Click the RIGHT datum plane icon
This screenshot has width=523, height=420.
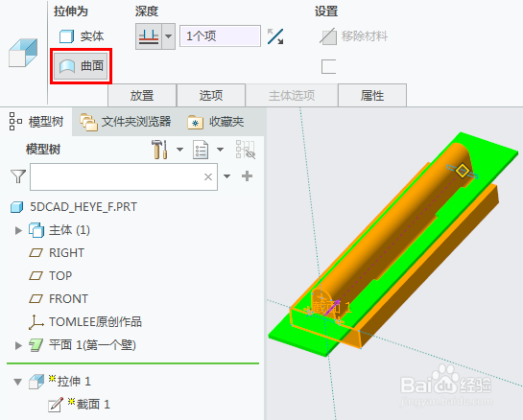[36, 253]
